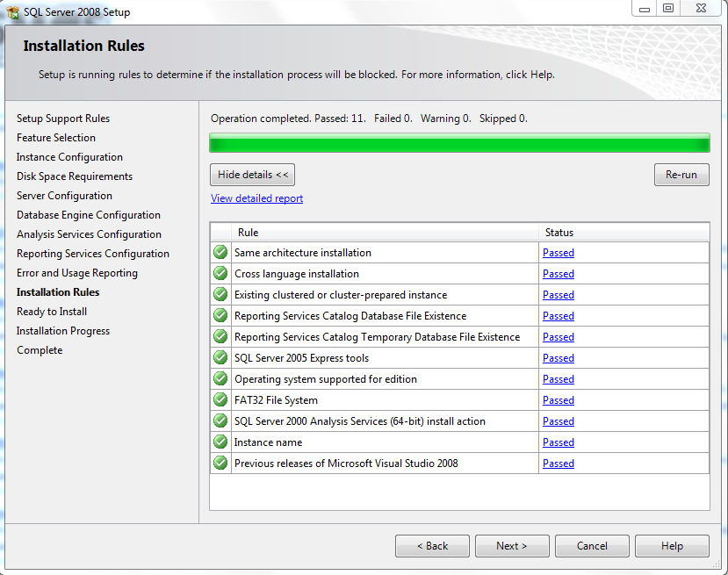This screenshot has width=728, height=575.
Task: Select Complete step in sidebar
Action: [40, 350]
